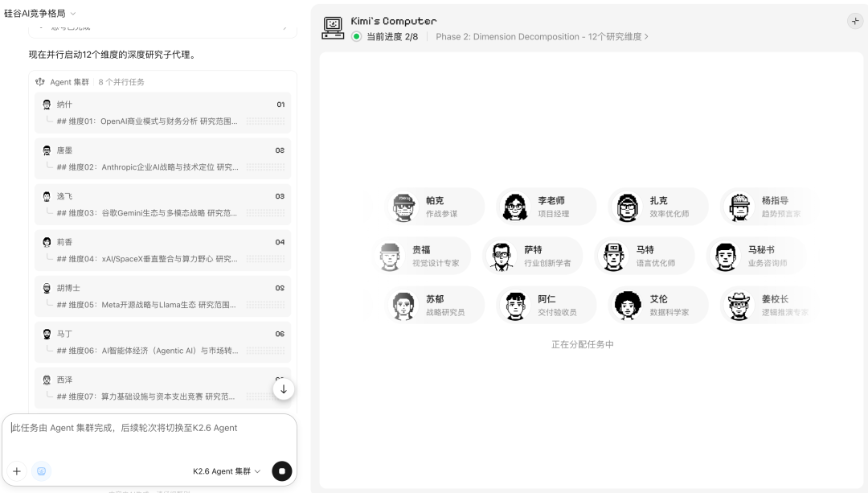Click the scroll-to-bottom arrow button
This screenshot has width=868, height=493.
[283, 389]
